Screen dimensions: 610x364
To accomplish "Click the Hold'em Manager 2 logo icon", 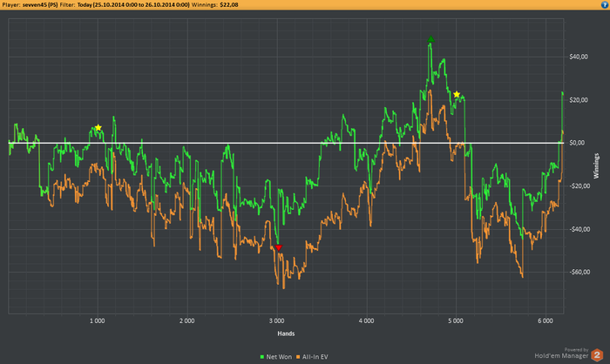I will click(x=597, y=355).
